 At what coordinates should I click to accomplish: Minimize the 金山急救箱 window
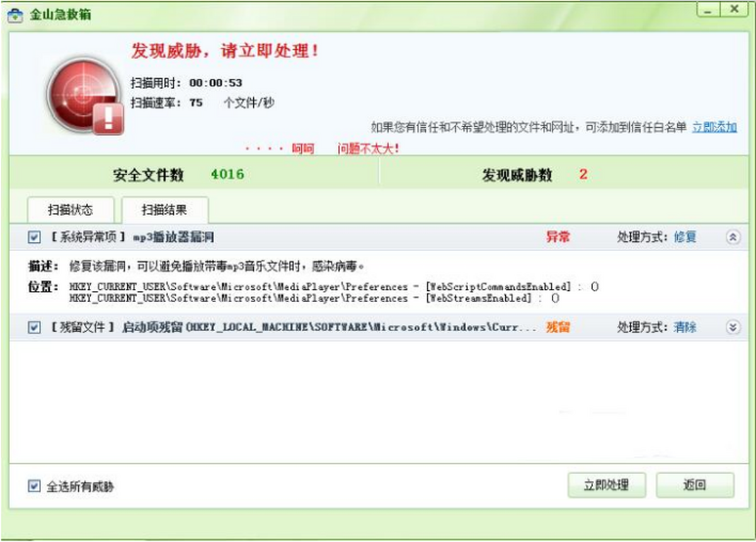tap(709, 11)
